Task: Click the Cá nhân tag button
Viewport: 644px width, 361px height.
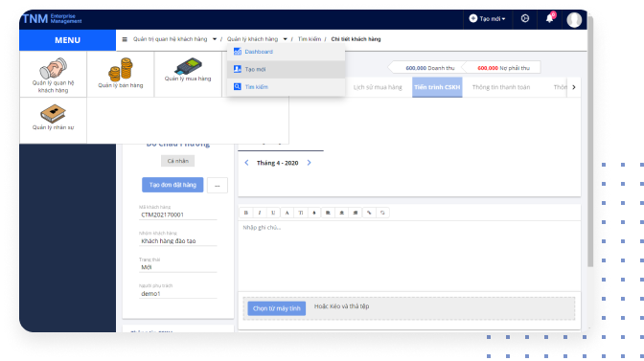Action: coord(178,161)
